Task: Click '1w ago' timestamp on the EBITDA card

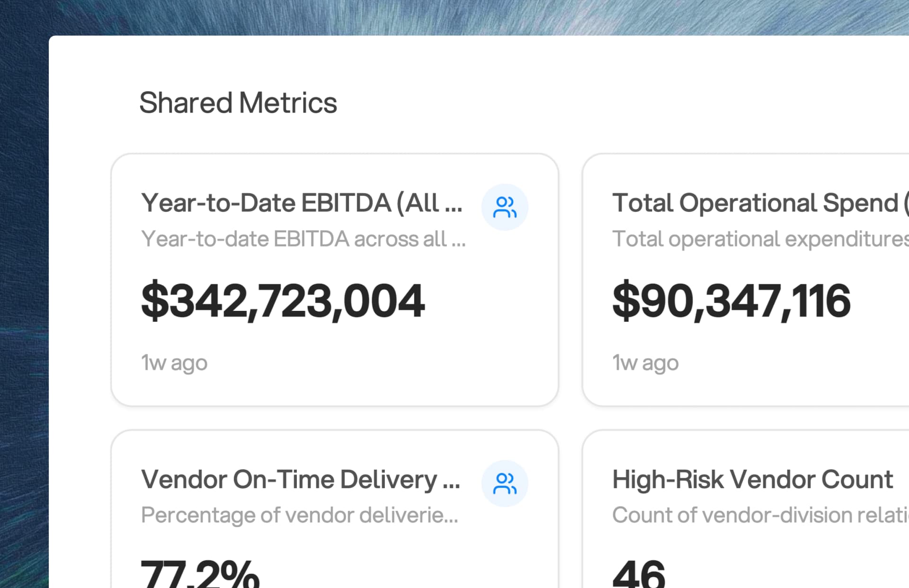Action: [173, 362]
